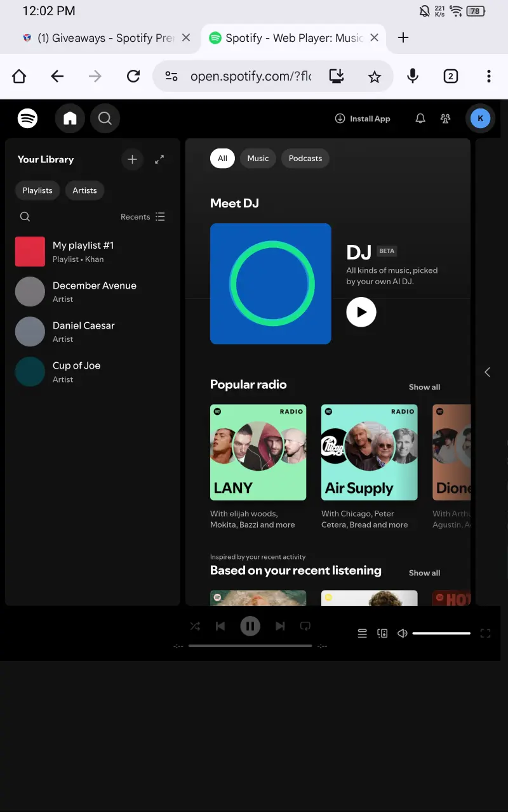
Task: Navigate back in browser
Action: (57, 77)
